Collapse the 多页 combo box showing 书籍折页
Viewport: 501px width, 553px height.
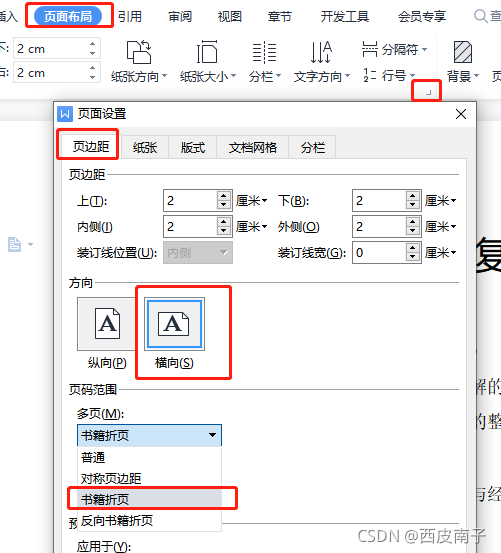click(x=149, y=435)
